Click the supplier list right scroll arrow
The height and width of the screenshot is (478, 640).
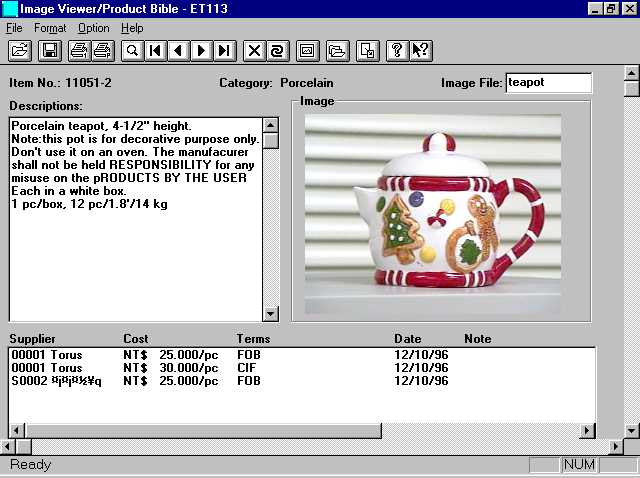pos(587,430)
